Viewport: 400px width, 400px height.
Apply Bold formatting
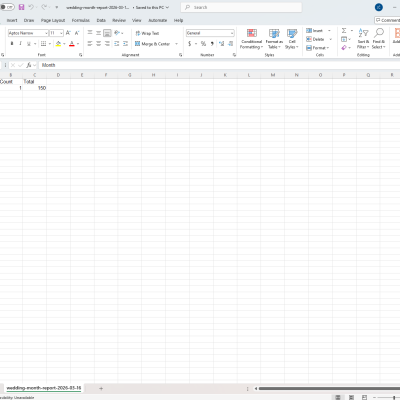click(12, 44)
